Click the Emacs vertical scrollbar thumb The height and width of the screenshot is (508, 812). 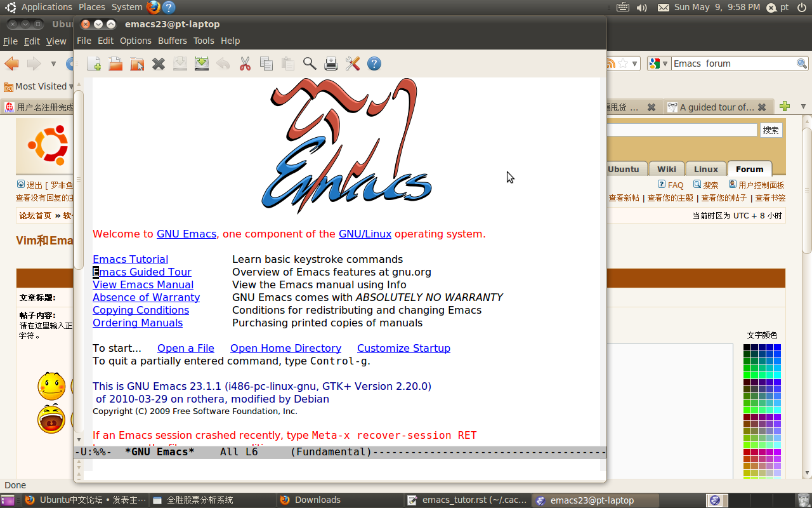(x=79, y=180)
